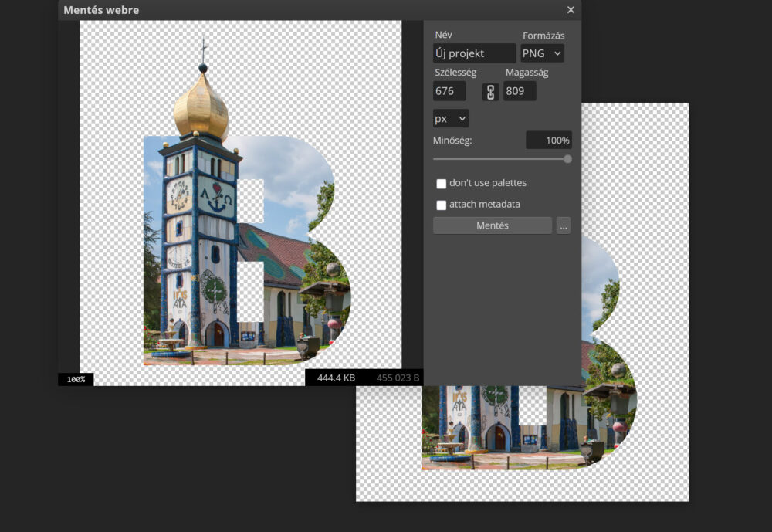Open the PNG format dropdown
The image size is (772, 532).
click(x=542, y=53)
